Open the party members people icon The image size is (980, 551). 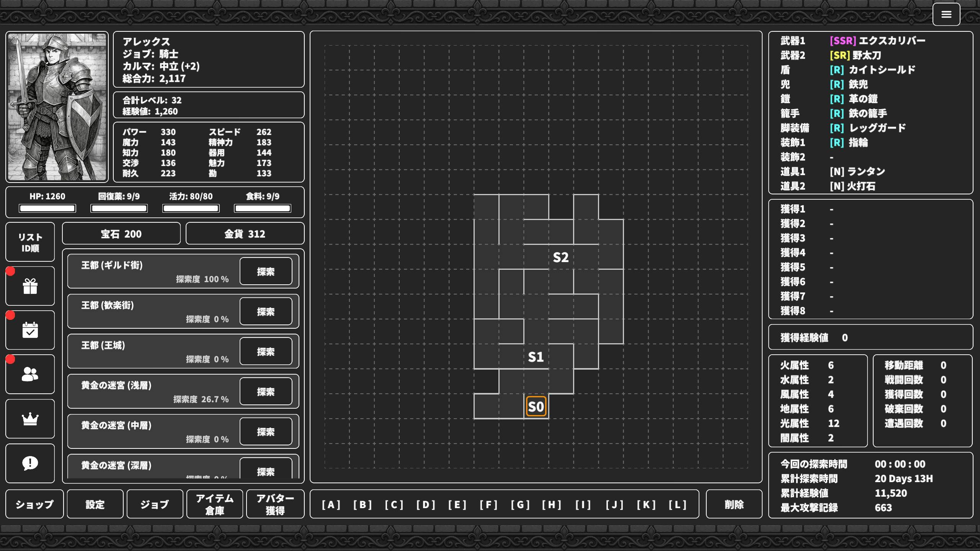point(30,374)
